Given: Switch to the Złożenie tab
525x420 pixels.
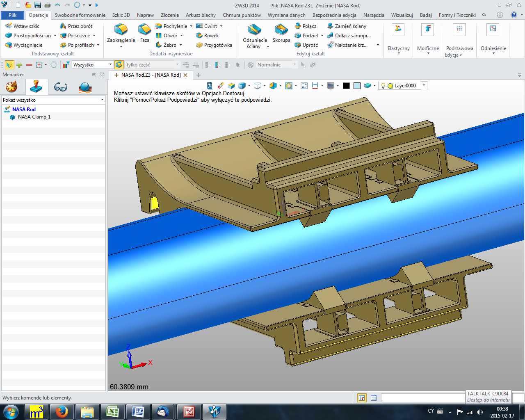Looking at the screenshot, I should (x=170, y=15).
